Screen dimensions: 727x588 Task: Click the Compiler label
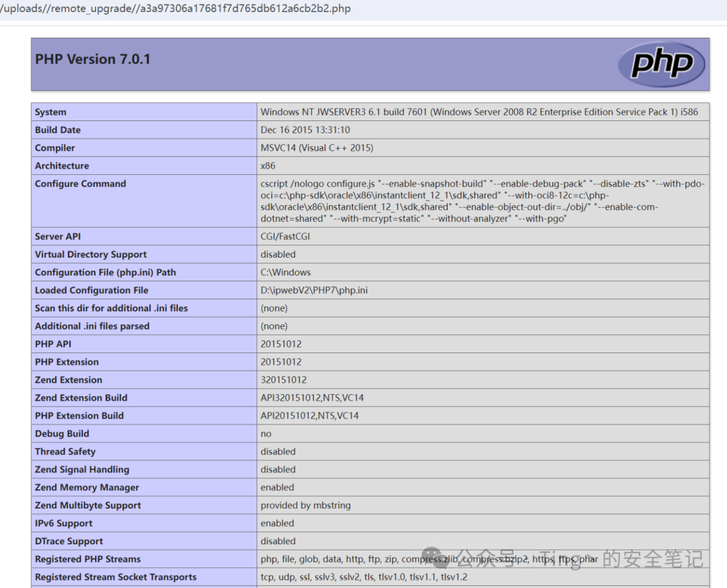[55, 148]
